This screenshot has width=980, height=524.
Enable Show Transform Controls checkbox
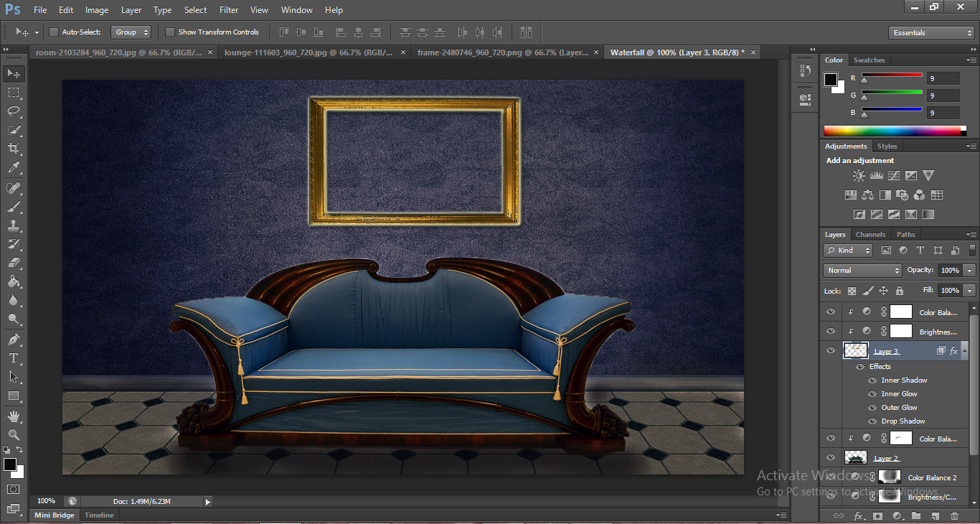click(170, 32)
